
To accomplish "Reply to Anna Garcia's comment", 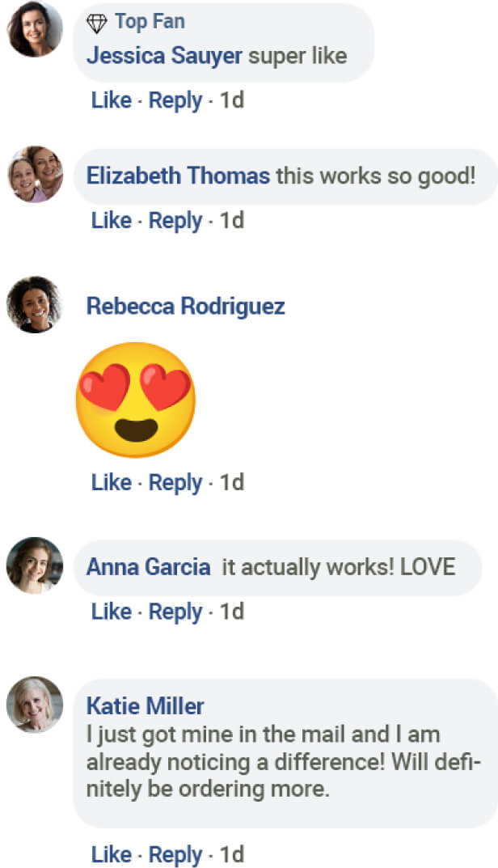I will pos(175,612).
